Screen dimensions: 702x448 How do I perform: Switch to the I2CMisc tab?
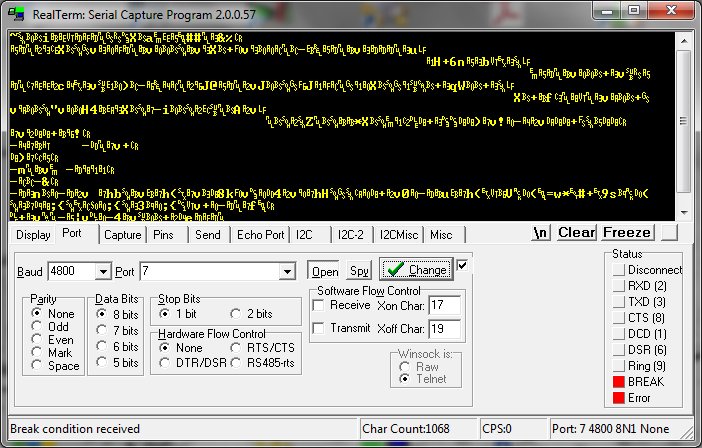tap(398, 235)
